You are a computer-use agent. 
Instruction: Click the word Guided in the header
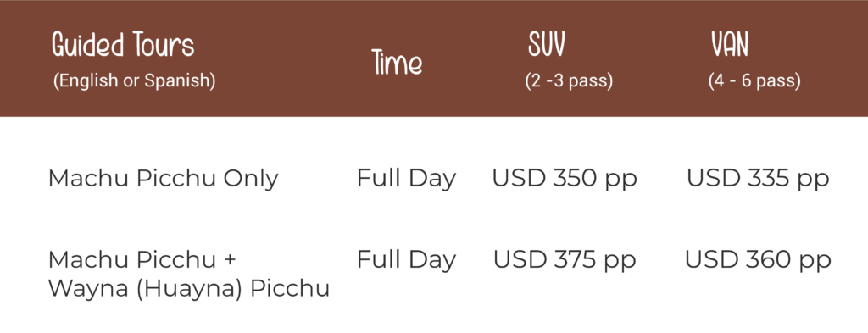point(88,44)
